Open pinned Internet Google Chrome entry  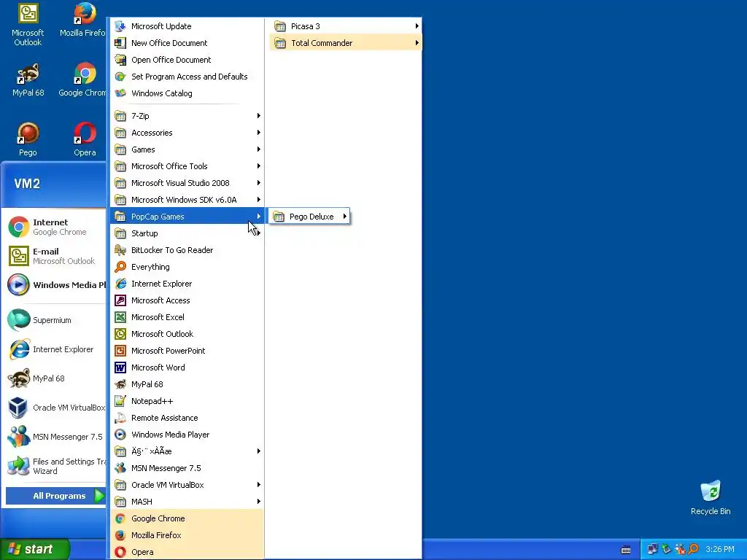click(x=54, y=227)
